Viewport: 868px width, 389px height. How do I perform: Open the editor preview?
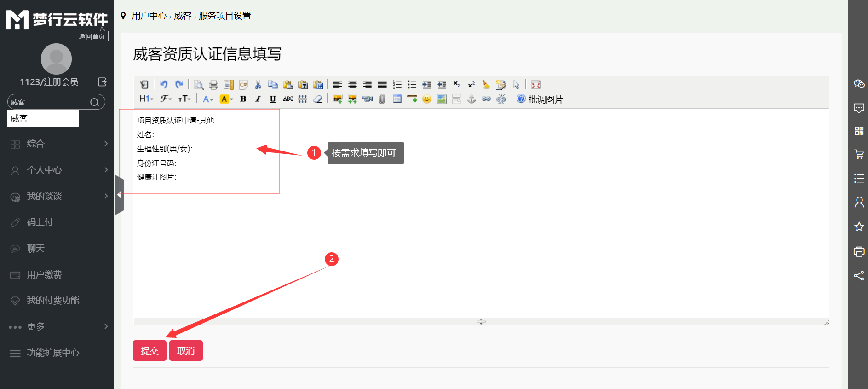coord(198,85)
